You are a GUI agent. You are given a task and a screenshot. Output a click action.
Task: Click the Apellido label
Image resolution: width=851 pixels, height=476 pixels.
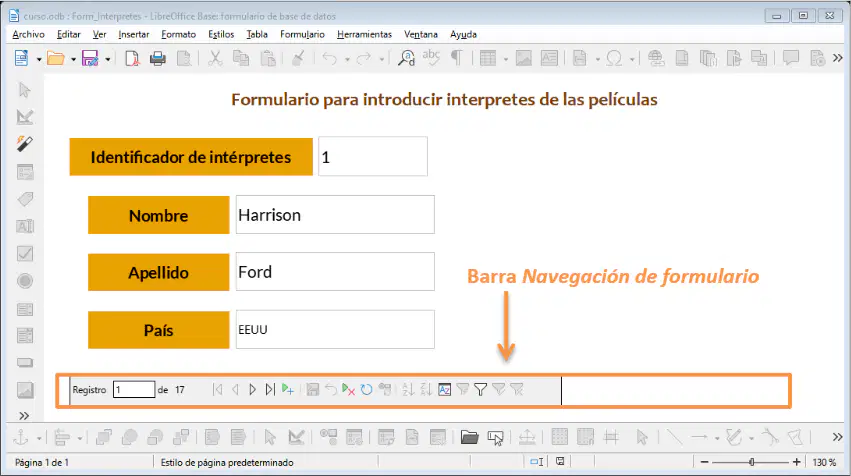pyautogui.click(x=158, y=272)
